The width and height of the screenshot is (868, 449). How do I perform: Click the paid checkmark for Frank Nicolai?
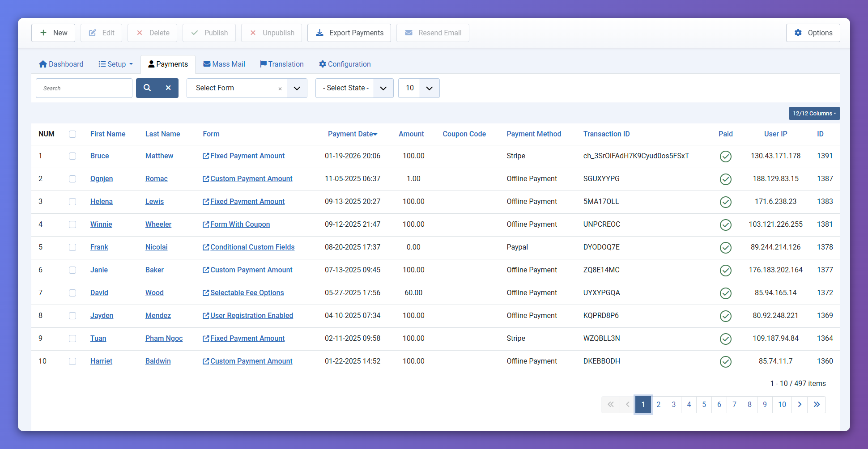725,247
